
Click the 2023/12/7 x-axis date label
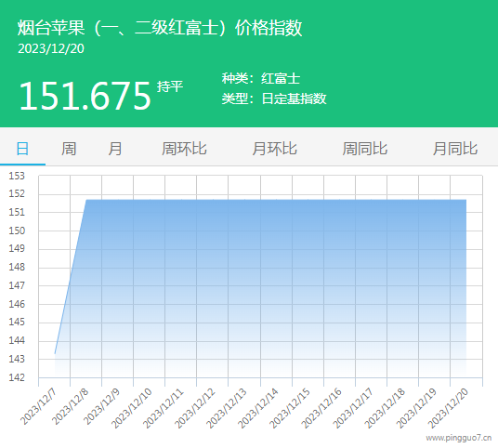(38, 407)
